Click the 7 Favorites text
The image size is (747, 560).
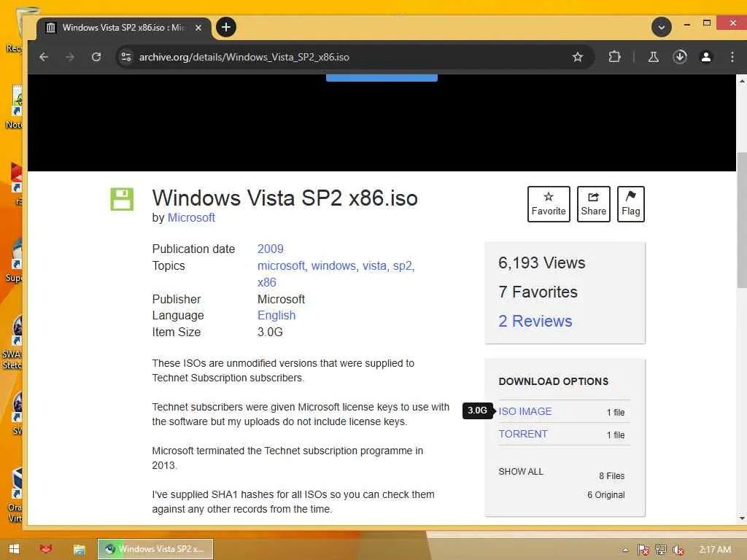click(538, 292)
